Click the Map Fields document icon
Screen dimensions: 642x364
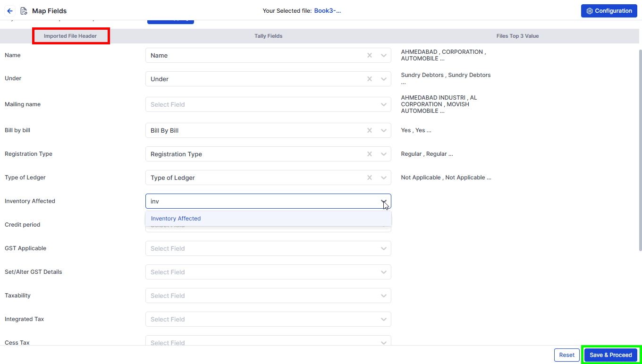pyautogui.click(x=24, y=11)
